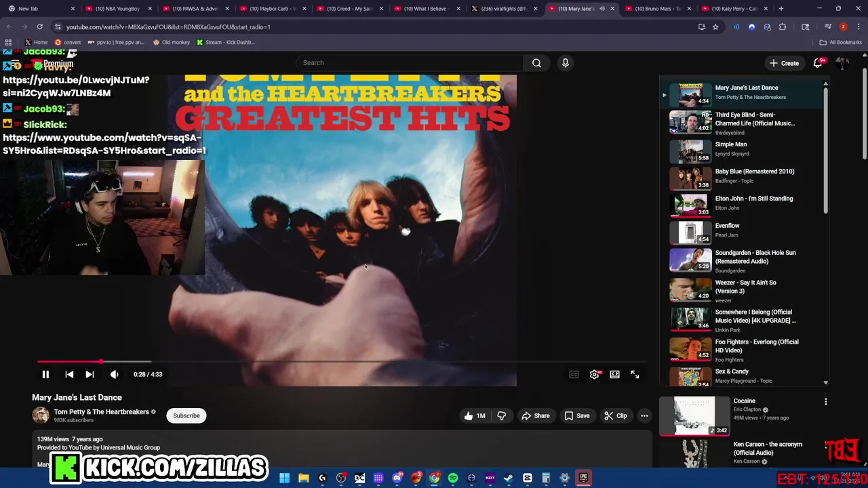The width and height of the screenshot is (868, 488).
Task: Like the video with thumbs up
Action: pos(474,415)
